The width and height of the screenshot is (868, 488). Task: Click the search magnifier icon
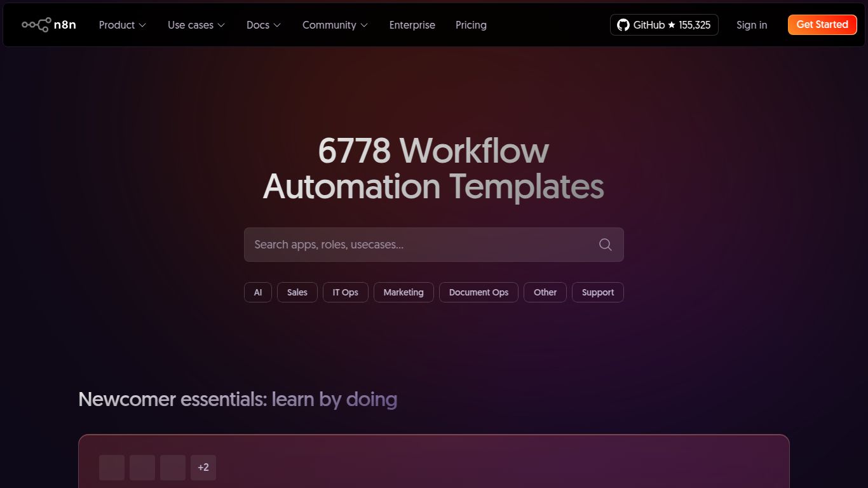[604, 244]
